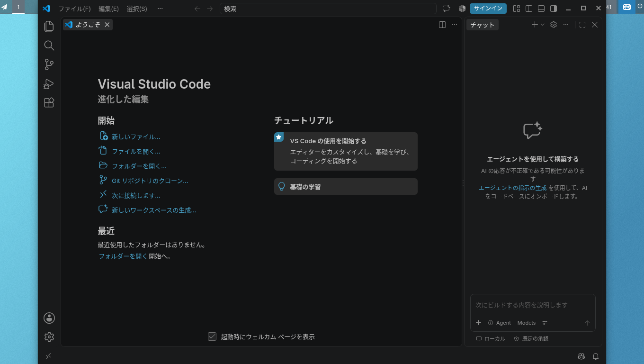Select the ようこそ tab
The width and height of the screenshot is (644, 364).
click(88, 25)
